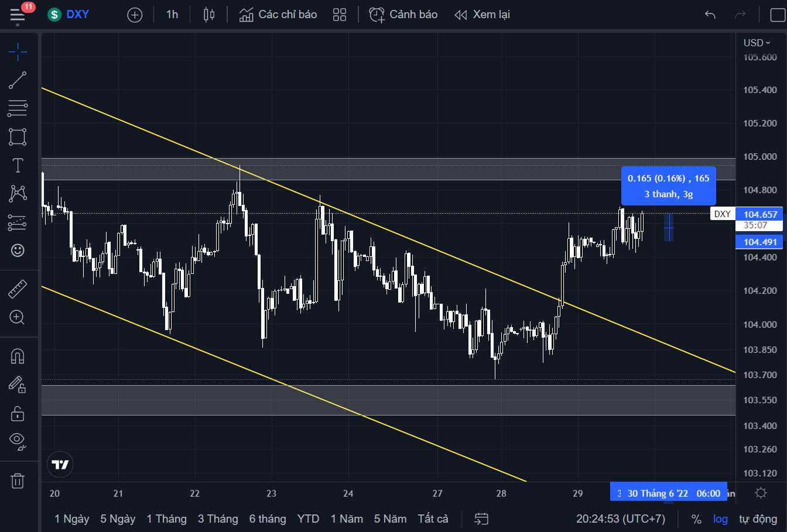Click the trash remove drawings icon
The image size is (787, 532).
point(18,481)
